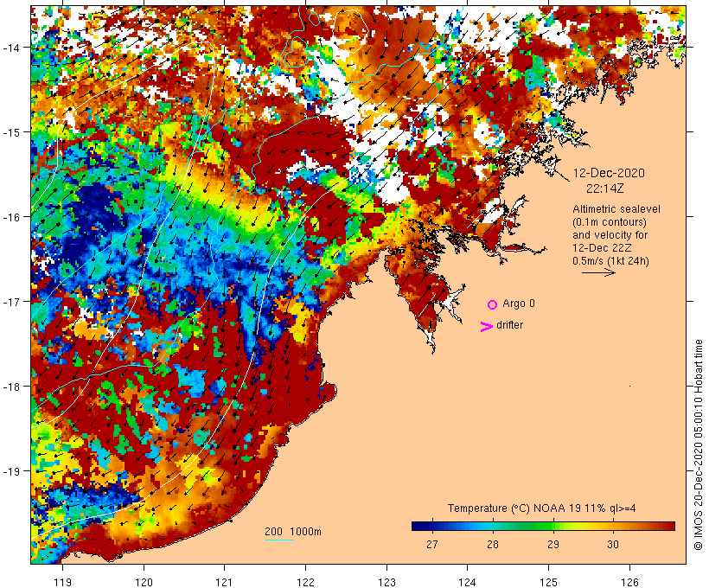Viewport: 709px width, 588px height.
Task: Click the '29' color bar tick label
Action: (x=553, y=544)
